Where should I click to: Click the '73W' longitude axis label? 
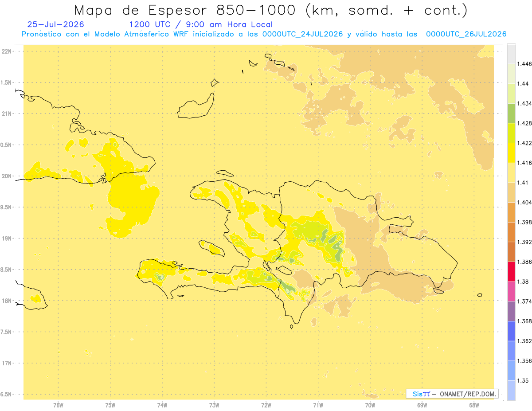click(214, 405)
